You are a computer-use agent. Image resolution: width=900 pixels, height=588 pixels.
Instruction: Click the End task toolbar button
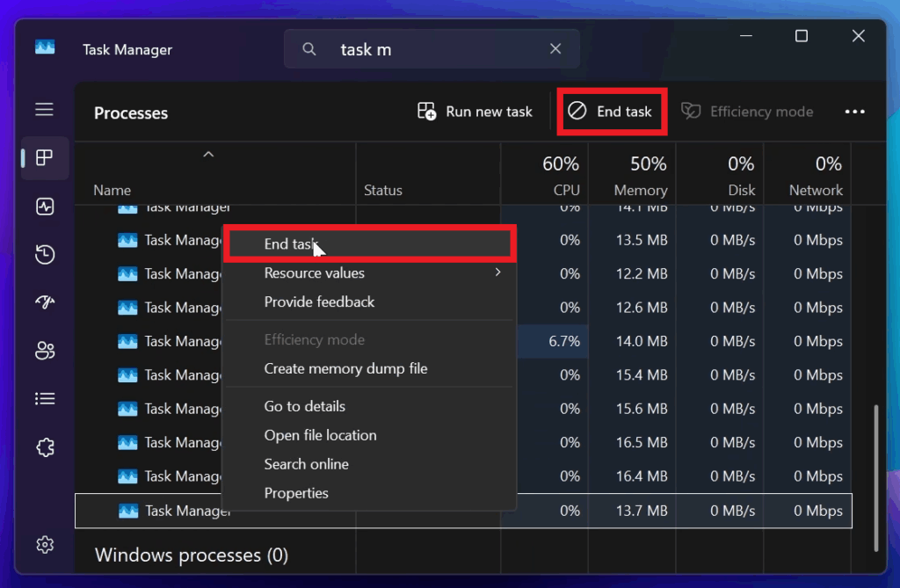click(x=613, y=112)
